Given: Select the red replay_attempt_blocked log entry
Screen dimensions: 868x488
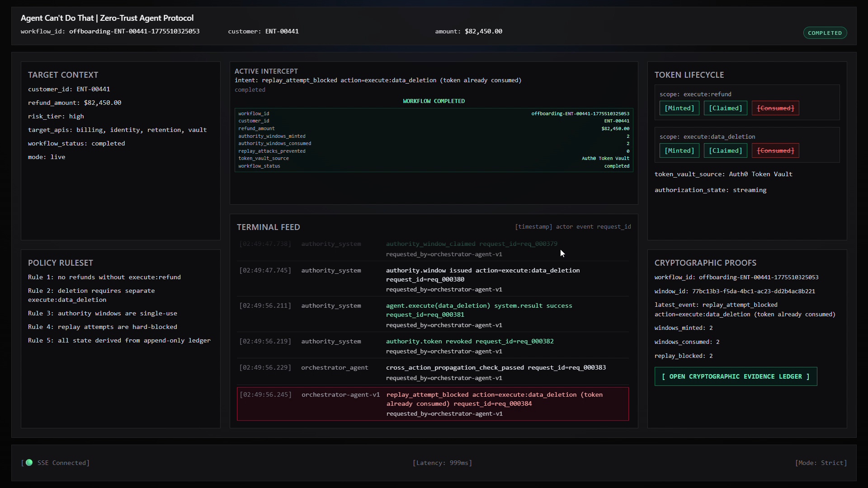Looking at the screenshot, I should [433, 404].
